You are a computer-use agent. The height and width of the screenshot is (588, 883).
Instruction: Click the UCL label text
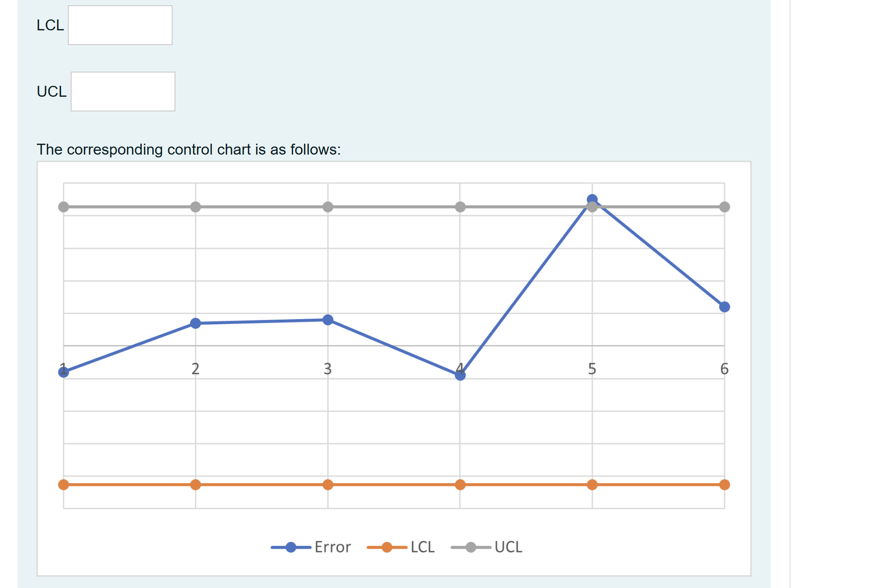51,92
